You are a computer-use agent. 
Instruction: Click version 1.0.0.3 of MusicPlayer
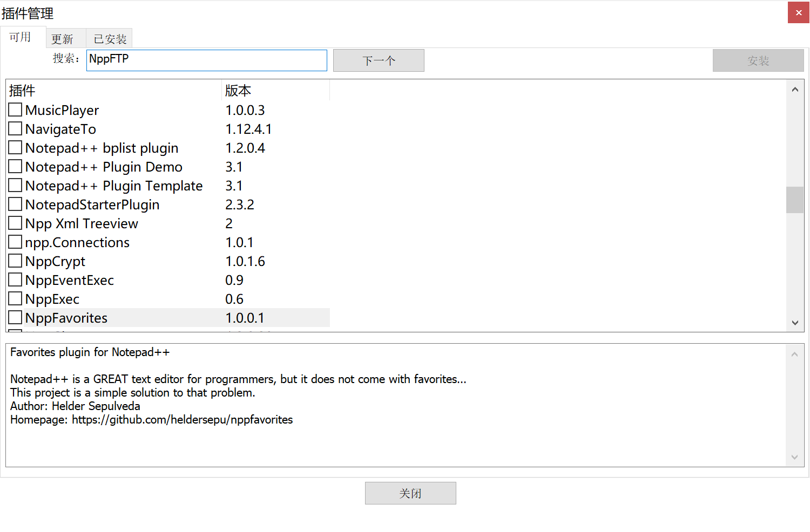point(245,110)
